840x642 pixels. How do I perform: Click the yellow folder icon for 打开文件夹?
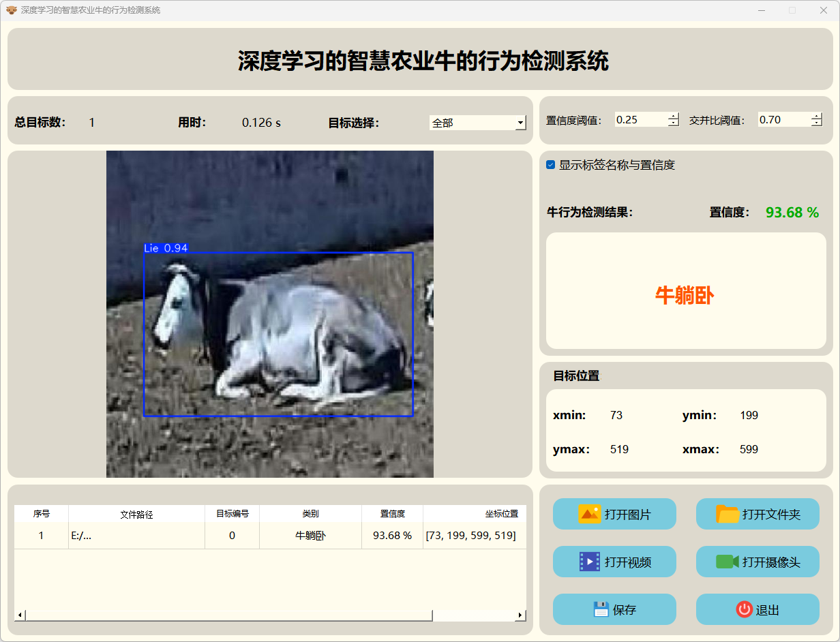coord(727,514)
